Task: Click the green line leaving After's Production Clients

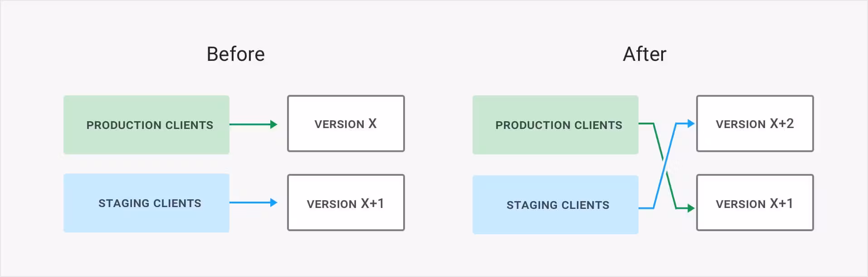Action: pyautogui.click(x=646, y=124)
